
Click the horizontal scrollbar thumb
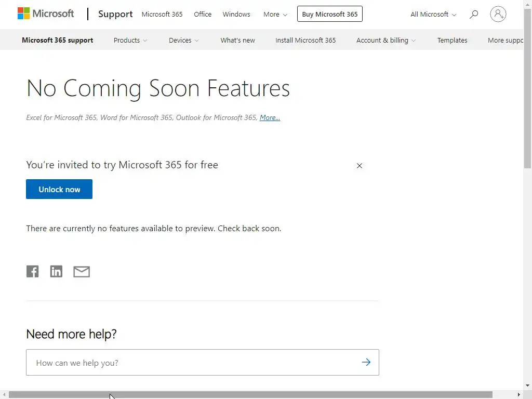pyautogui.click(x=250, y=395)
